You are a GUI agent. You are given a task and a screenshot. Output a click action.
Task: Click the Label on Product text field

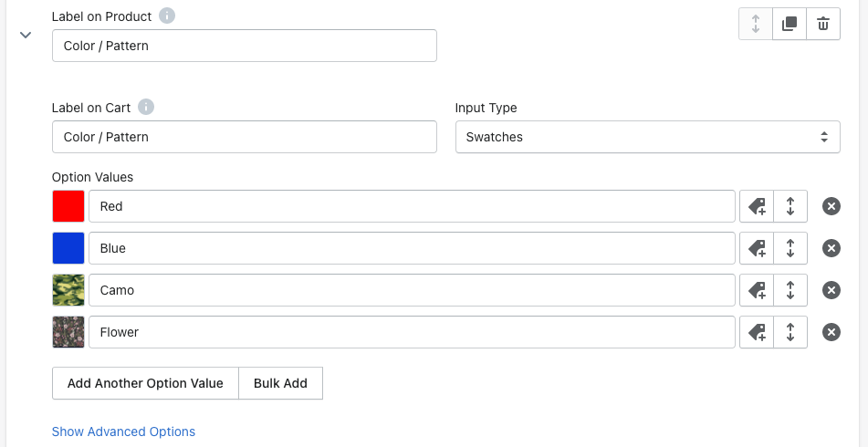point(244,46)
